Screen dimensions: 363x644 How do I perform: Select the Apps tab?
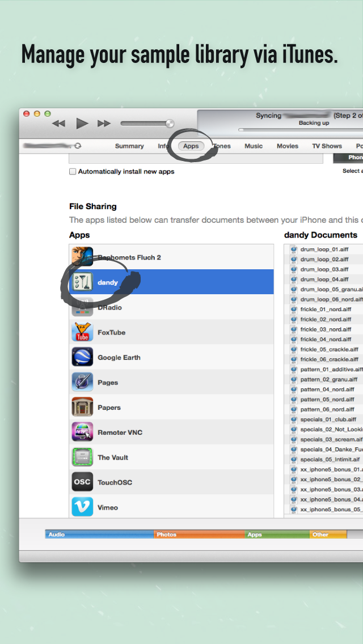click(191, 146)
